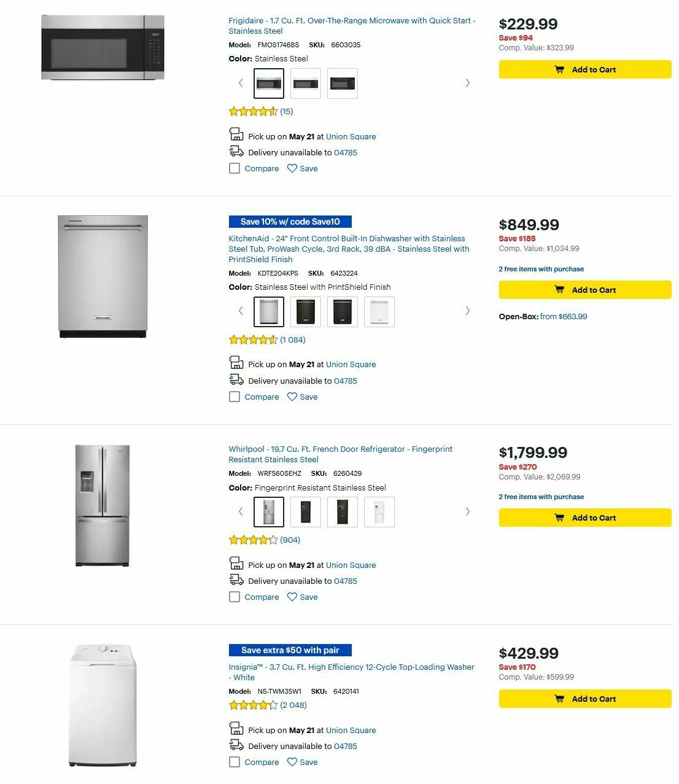
Task: Enable Compare for KitchenAid dishwasher
Action: [235, 396]
